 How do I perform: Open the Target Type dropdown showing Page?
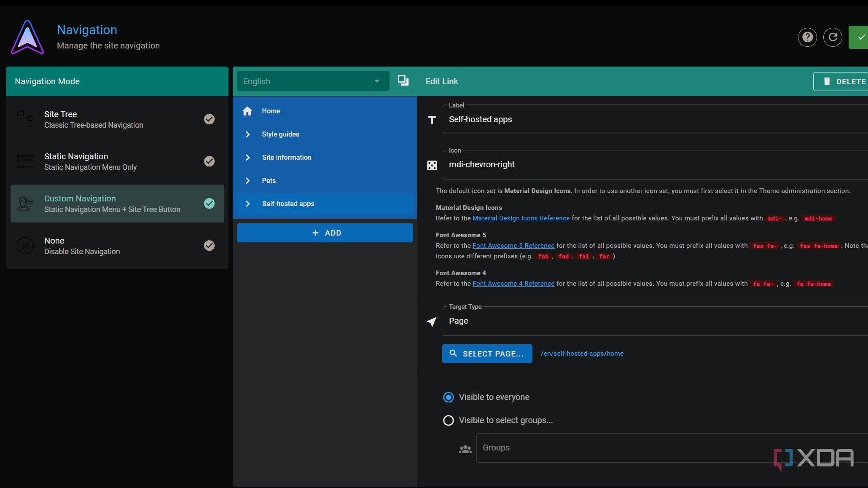click(x=653, y=321)
